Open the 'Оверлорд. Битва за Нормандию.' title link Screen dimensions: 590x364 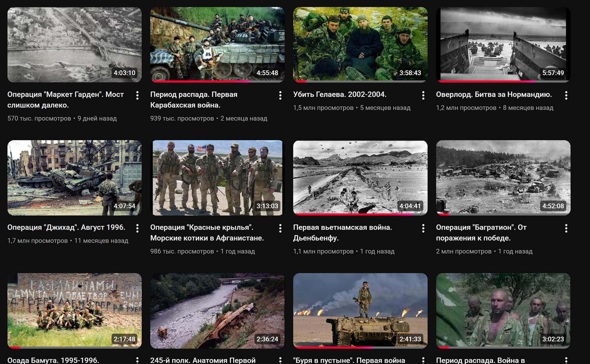[494, 94]
